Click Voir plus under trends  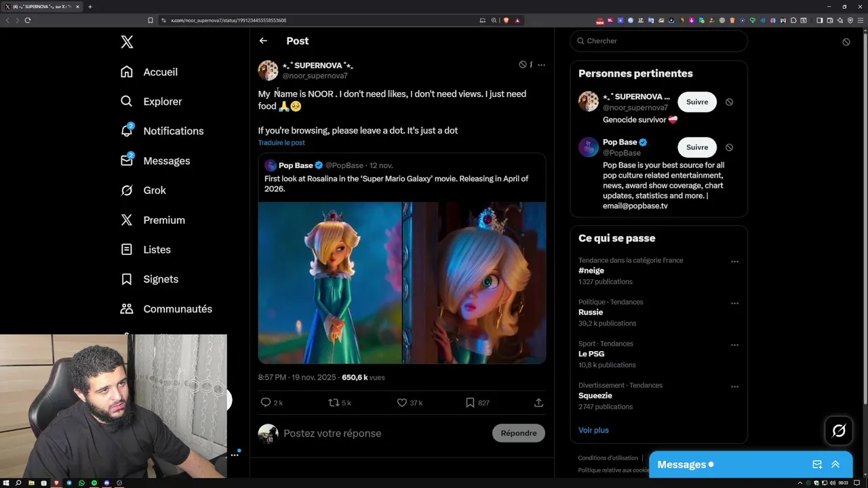click(593, 430)
